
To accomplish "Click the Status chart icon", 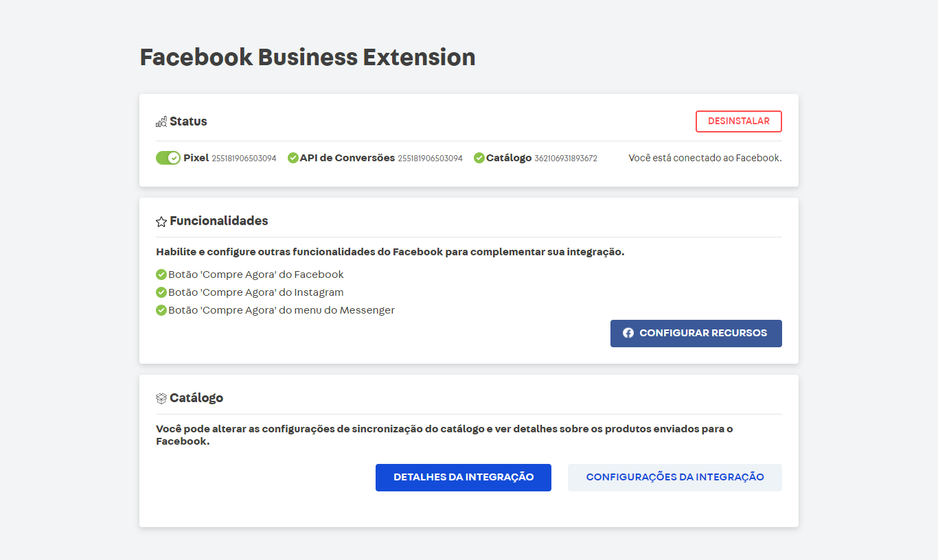I will click(x=161, y=122).
